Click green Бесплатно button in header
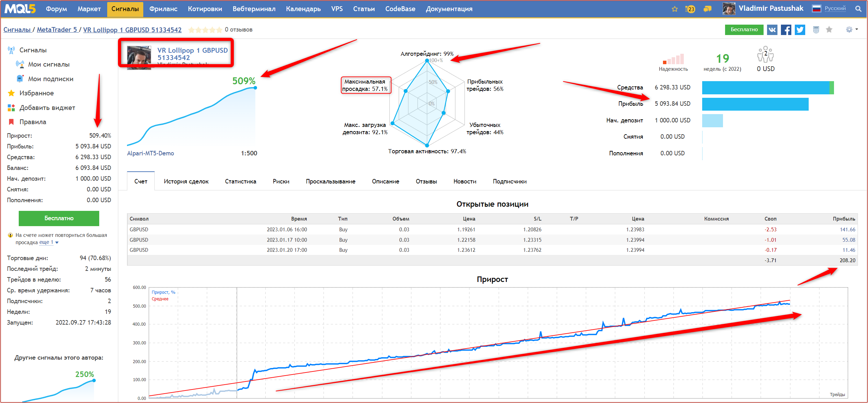Image resolution: width=868 pixels, height=403 pixels. coord(744,30)
